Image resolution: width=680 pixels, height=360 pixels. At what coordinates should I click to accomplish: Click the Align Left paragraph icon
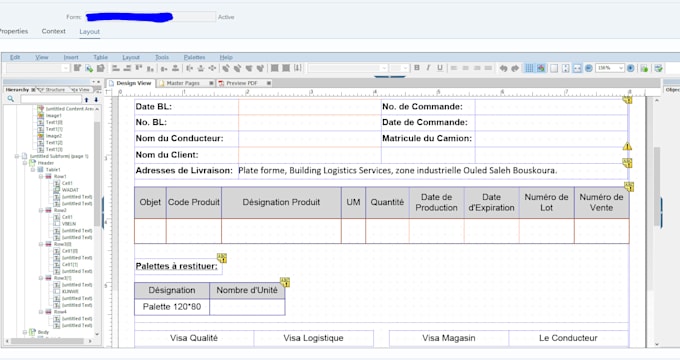click(454, 68)
